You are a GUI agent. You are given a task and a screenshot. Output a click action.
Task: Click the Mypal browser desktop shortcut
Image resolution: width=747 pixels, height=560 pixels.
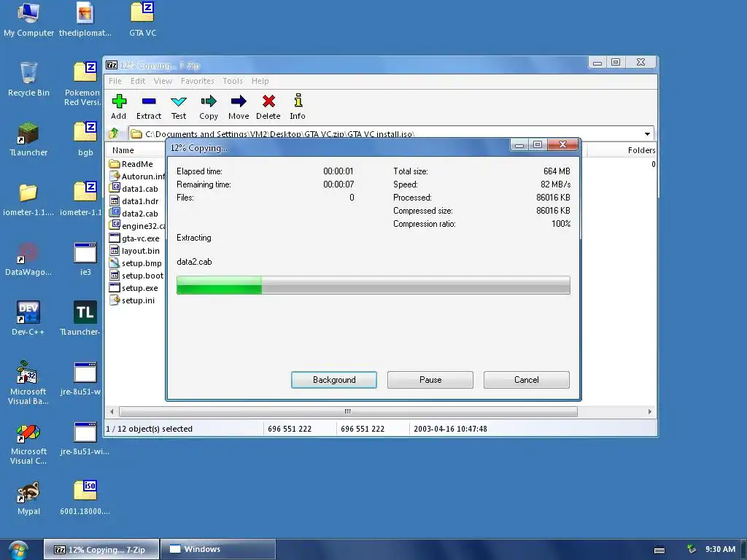point(28,498)
